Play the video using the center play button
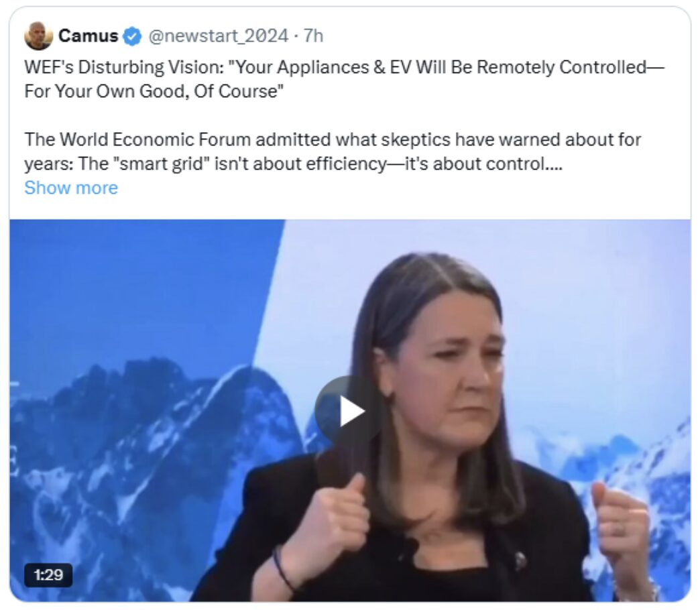 pos(350,411)
